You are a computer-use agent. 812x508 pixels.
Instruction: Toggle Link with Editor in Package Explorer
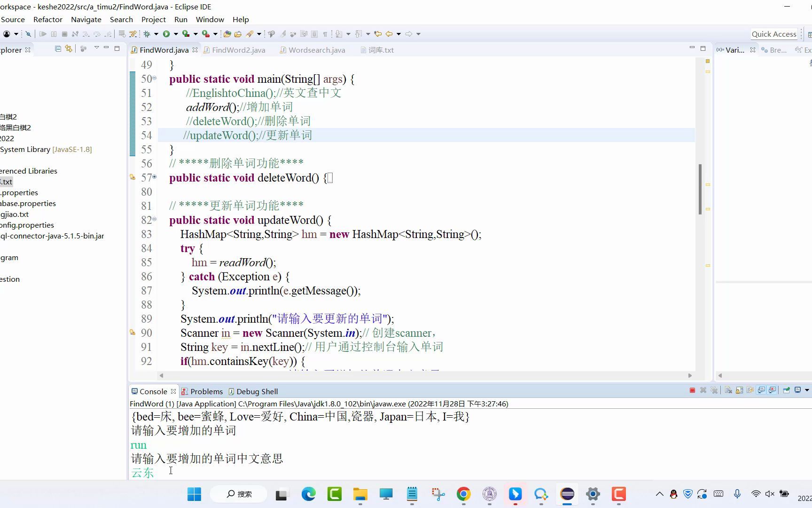point(69,48)
